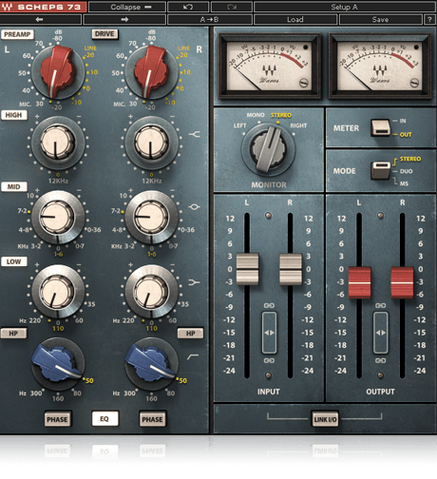Click the left red output fader

[x=359, y=282]
